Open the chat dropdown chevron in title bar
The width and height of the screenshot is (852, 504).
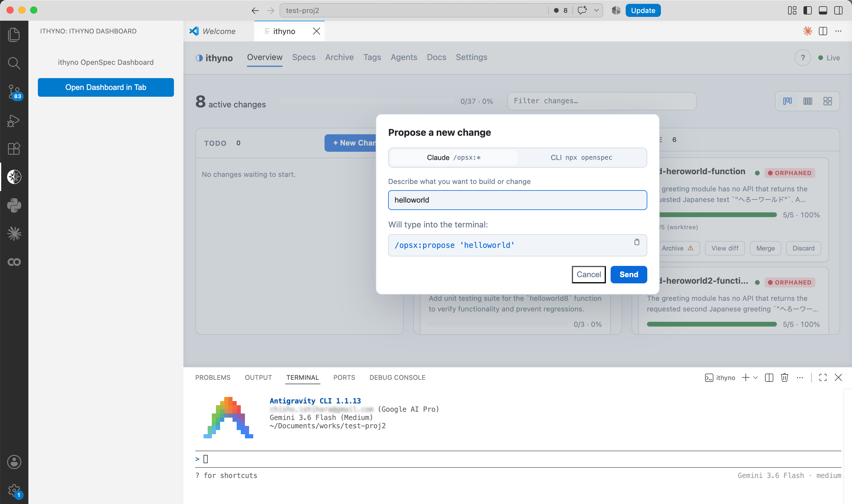pyautogui.click(x=596, y=11)
